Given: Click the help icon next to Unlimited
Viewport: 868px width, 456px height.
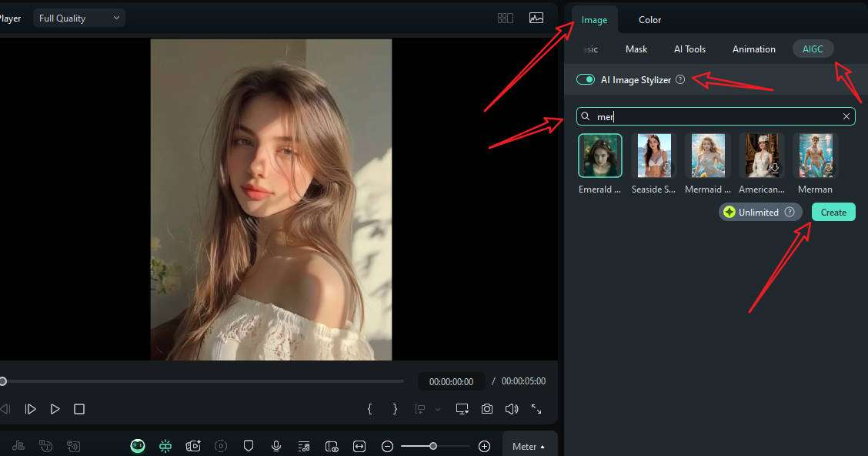Looking at the screenshot, I should pyautogui.click(x=790, y=212).
